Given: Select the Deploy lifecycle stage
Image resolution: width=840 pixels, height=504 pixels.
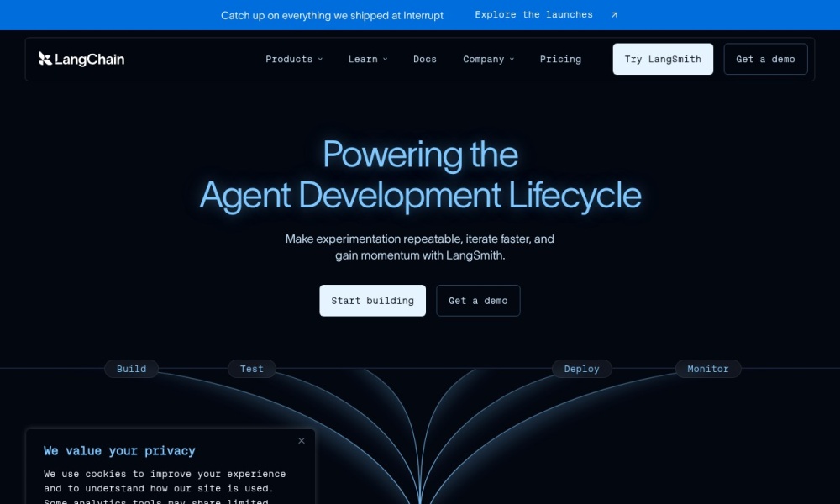Looking at the screenshot, I should [582, 369].
